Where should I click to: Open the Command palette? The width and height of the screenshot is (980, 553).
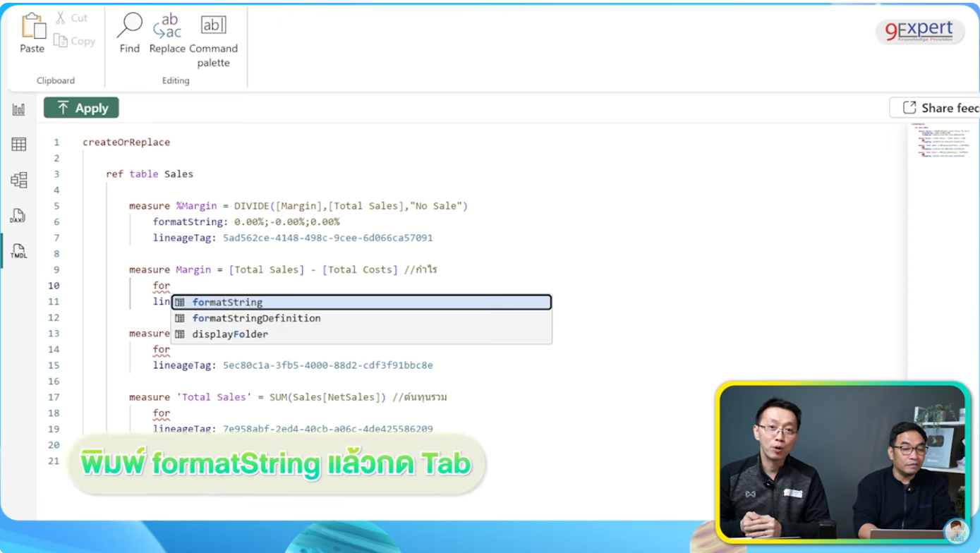coord(214,32)
